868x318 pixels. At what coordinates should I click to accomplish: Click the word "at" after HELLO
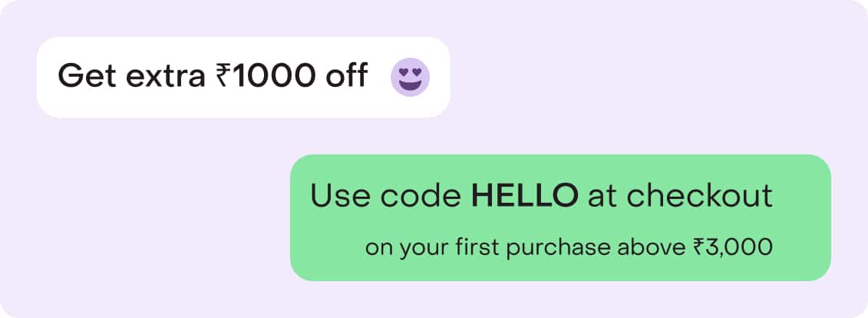(602, 196)
